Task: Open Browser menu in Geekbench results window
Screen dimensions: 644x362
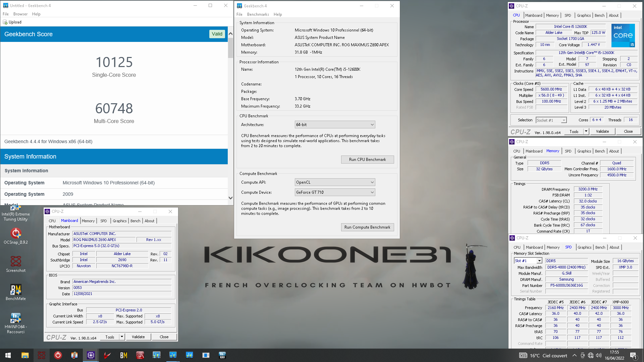Action: click(x=20, y=14)
